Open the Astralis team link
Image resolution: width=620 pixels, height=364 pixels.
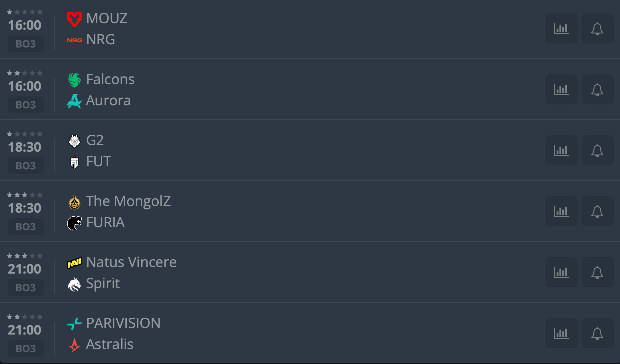pyautogui.click(x=109, y=344)
